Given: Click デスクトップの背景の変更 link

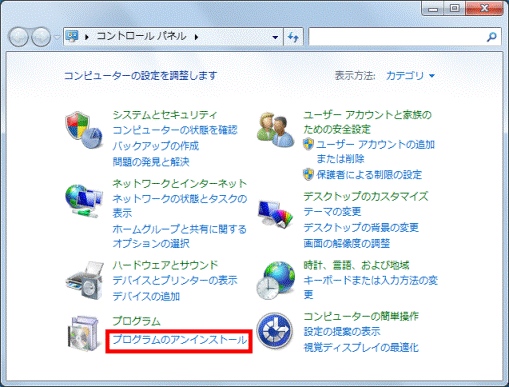Looking at the screenshot, I should click(x=361, y=228).
